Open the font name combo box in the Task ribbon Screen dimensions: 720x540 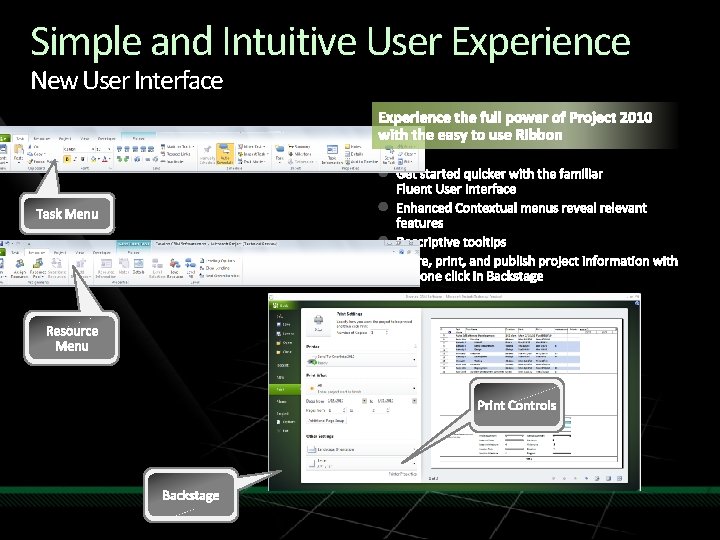79,149
